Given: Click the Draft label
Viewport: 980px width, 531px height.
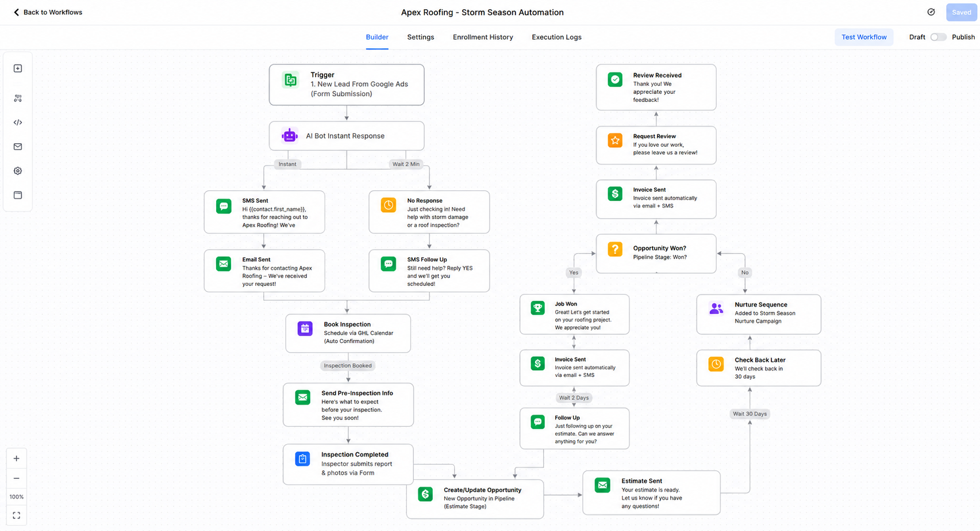Looking at the screenshot, I should coord(917,37).
